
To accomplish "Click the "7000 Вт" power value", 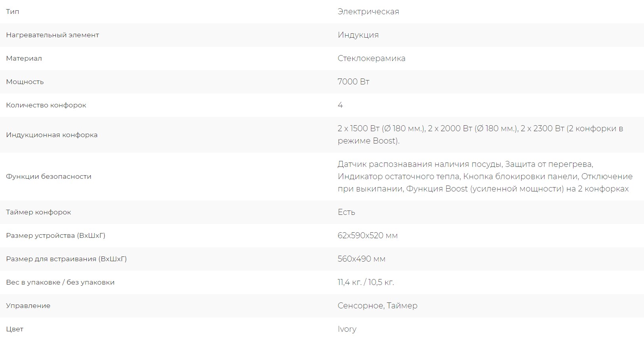I will pos(353,82).
